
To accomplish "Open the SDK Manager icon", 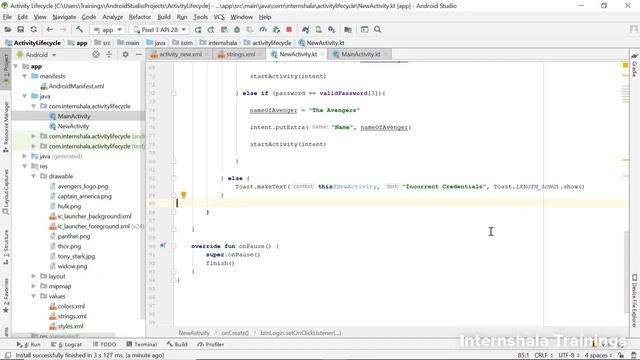I will coord(331,30).
